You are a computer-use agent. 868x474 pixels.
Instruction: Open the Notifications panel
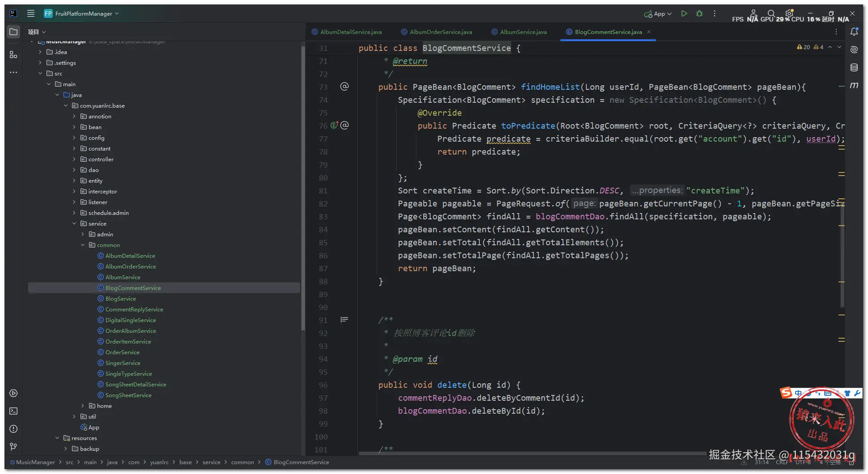tap(854, 32)
